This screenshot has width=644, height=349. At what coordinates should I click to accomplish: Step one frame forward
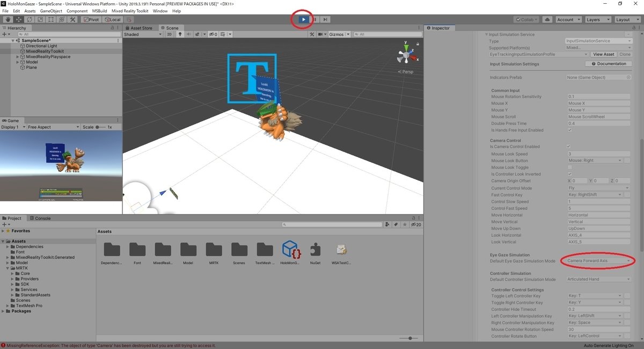coord(325,19)
